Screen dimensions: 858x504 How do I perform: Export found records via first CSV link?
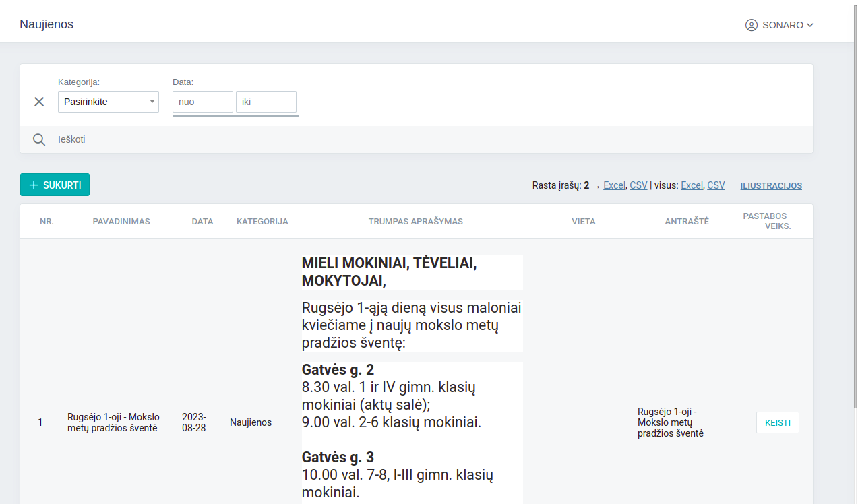pyautogui.click(x=638, y=185)
